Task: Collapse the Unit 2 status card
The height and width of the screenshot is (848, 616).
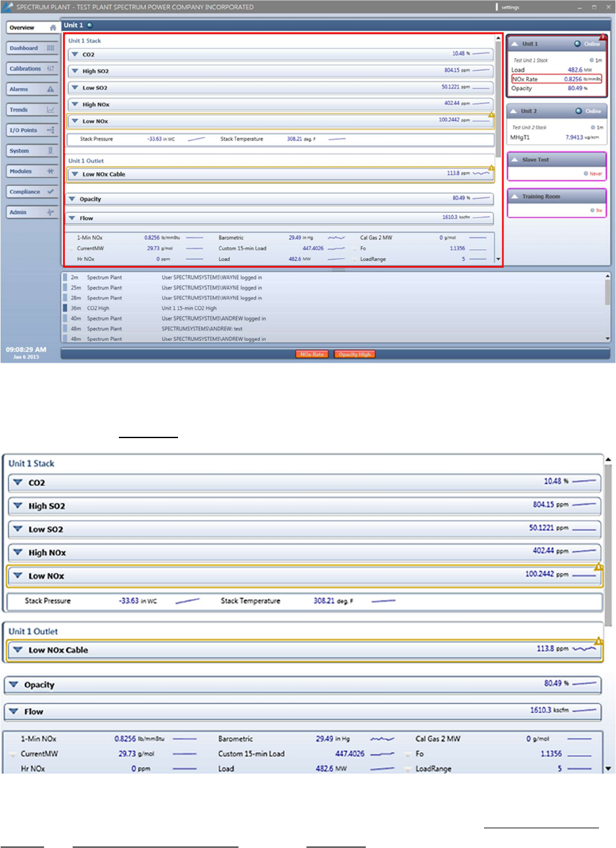Action: click(x=514, y=111)
